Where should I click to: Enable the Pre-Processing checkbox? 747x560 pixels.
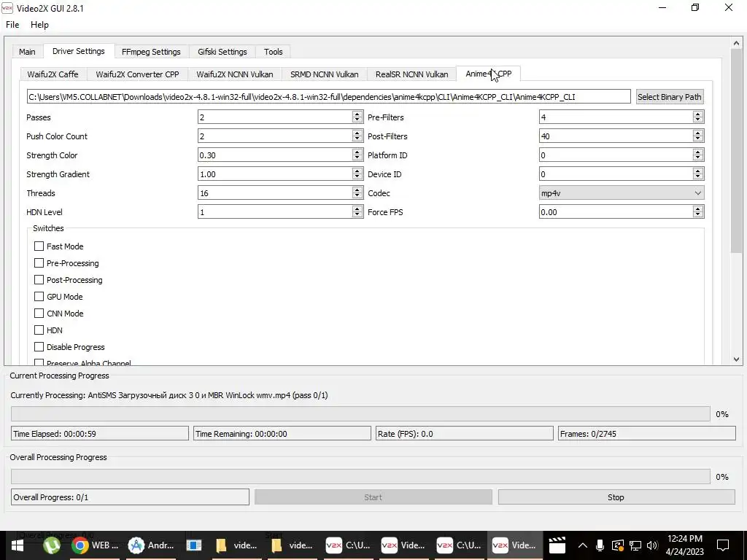coord(39,262)
